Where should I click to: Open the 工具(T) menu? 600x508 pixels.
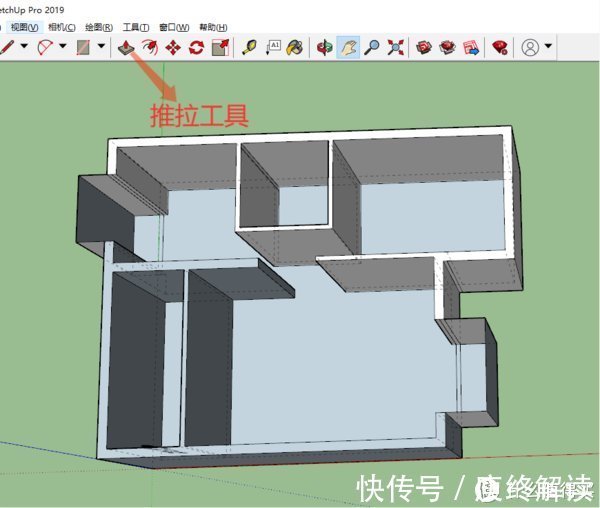click(x=136, y=27)
